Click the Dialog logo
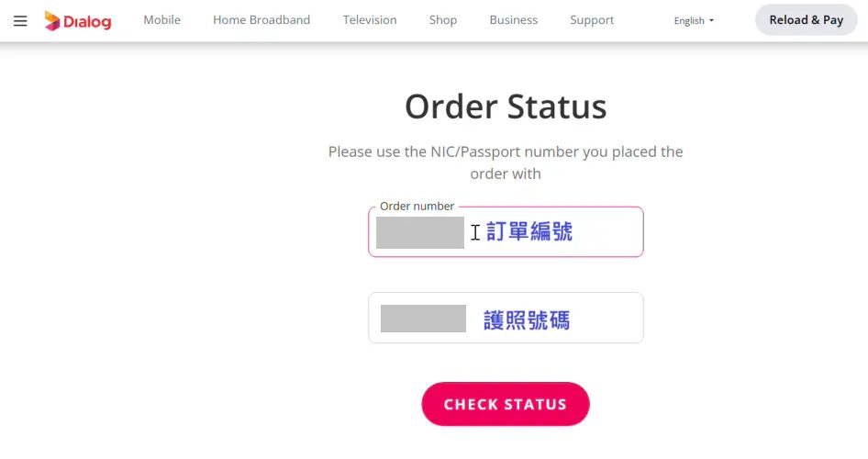Image resolution: width=868 pixels, height=459 pixels. [78, 20]
